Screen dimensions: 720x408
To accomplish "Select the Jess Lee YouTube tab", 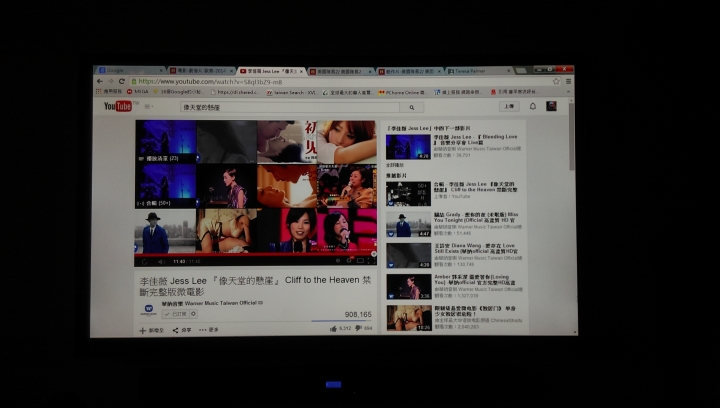I will coord(271,71).
